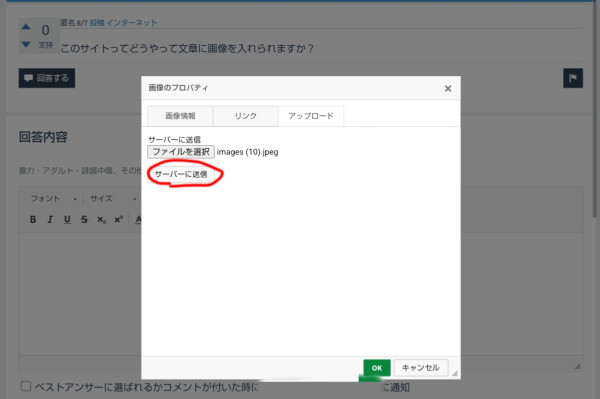Open the インターネット category link
Viewport: 600px width, 399px height.
click(132, 23)
